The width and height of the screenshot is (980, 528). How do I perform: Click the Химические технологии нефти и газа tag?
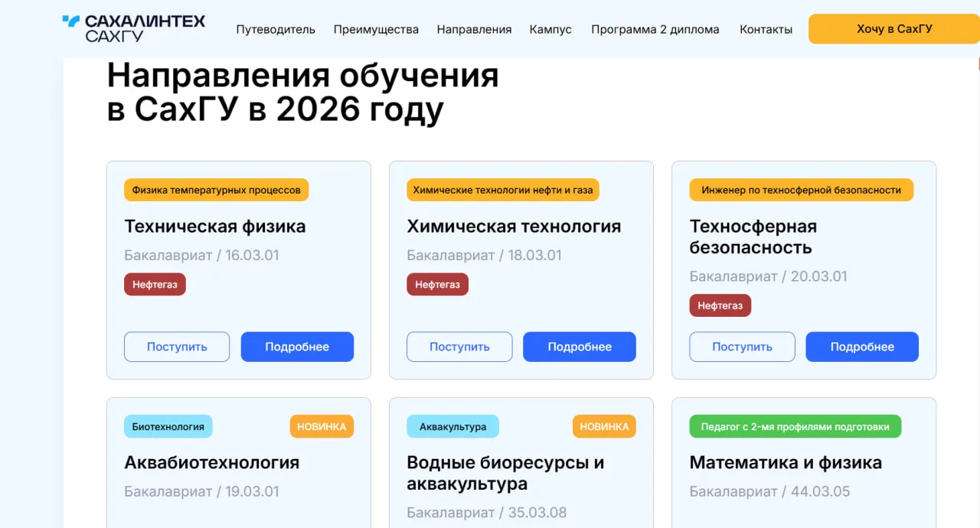503,190
